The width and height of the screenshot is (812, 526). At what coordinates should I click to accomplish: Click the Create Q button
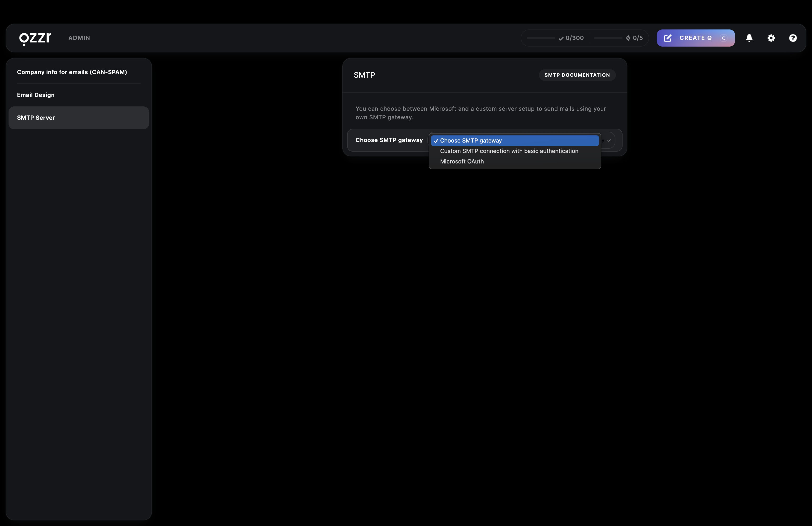(695, 38)
